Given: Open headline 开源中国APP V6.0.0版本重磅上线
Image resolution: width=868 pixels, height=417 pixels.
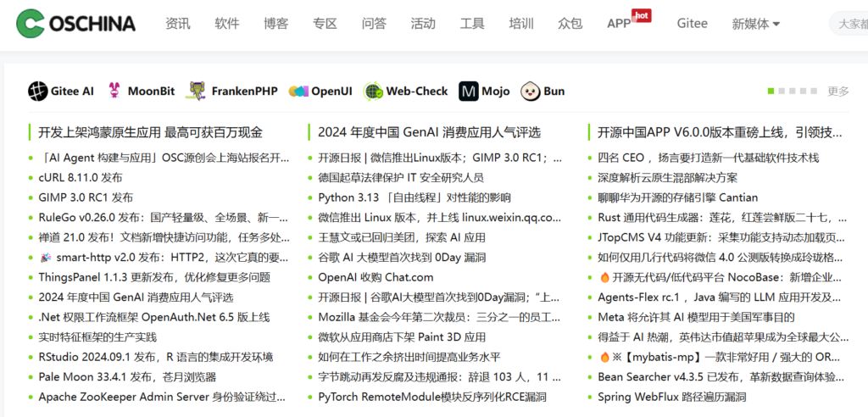Looking at the screenshot, I should click(x=720, y=132).
